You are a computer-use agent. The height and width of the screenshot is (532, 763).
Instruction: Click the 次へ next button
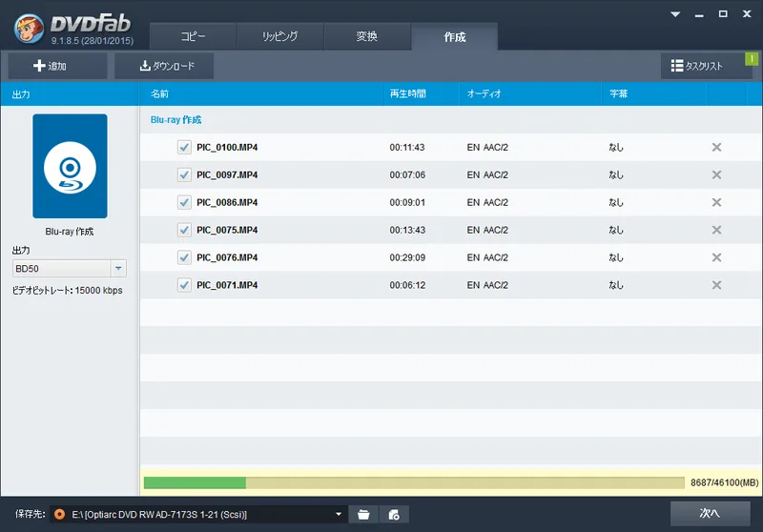click(x=710, y=514)
